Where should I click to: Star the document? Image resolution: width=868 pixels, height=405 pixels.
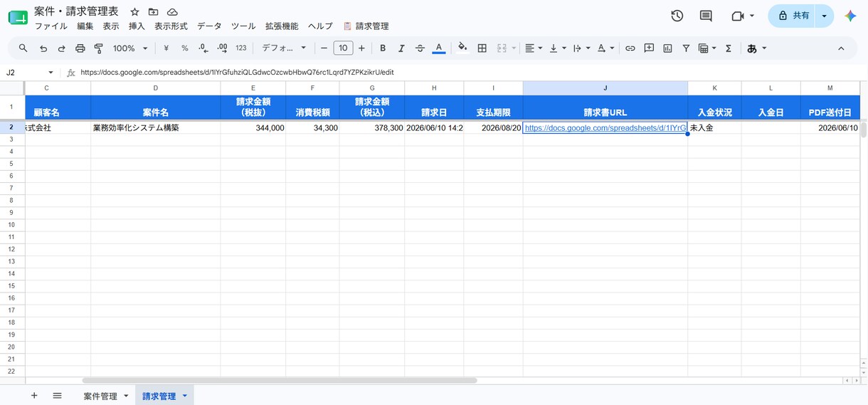[x=134, y=12]
